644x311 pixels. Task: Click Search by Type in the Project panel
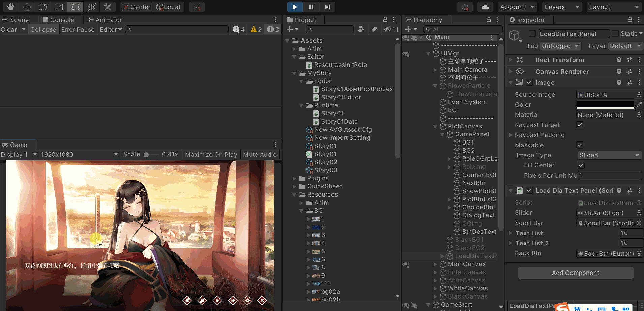click(361, 30)
